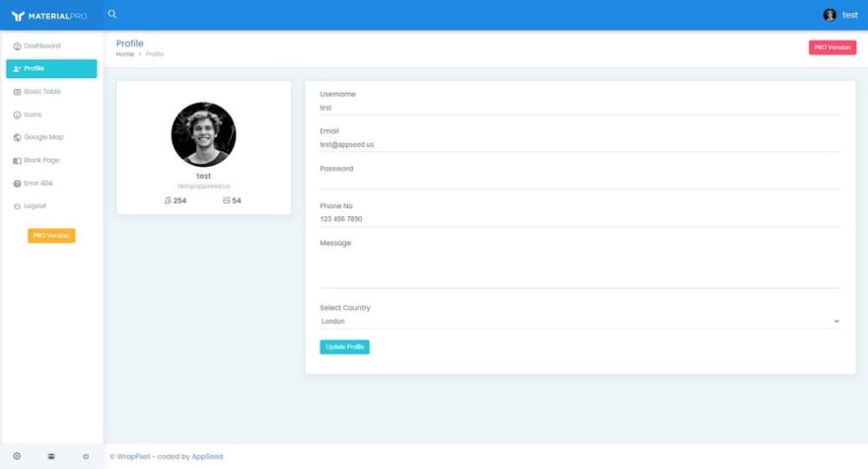Click the MaterialPro logo icon

coord(19,16)
